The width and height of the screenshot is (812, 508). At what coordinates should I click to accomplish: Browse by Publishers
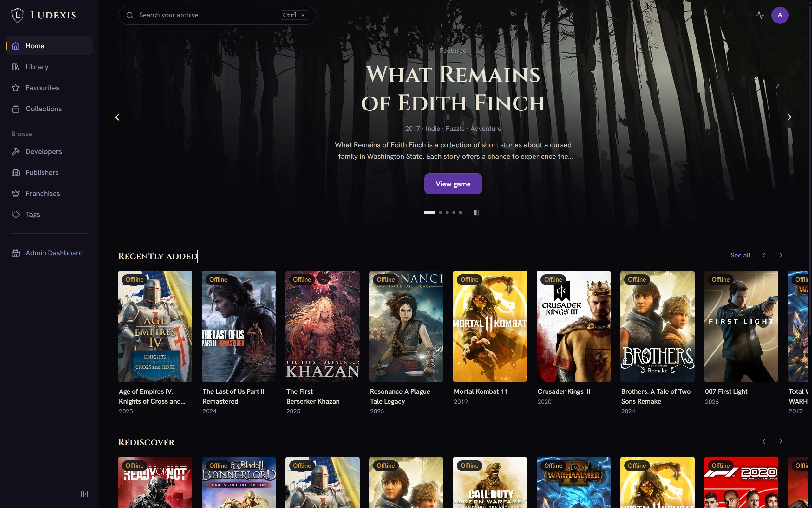click(x=49, y=173)
